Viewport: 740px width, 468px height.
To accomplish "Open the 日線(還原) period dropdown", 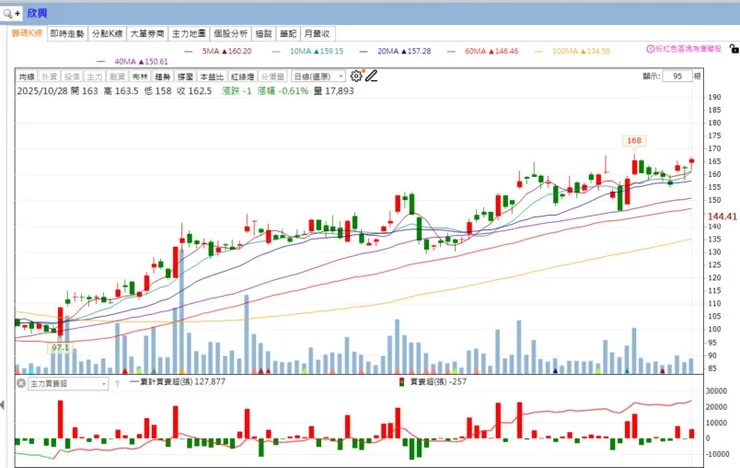I will pyautogui.click(x=319, y=76).
